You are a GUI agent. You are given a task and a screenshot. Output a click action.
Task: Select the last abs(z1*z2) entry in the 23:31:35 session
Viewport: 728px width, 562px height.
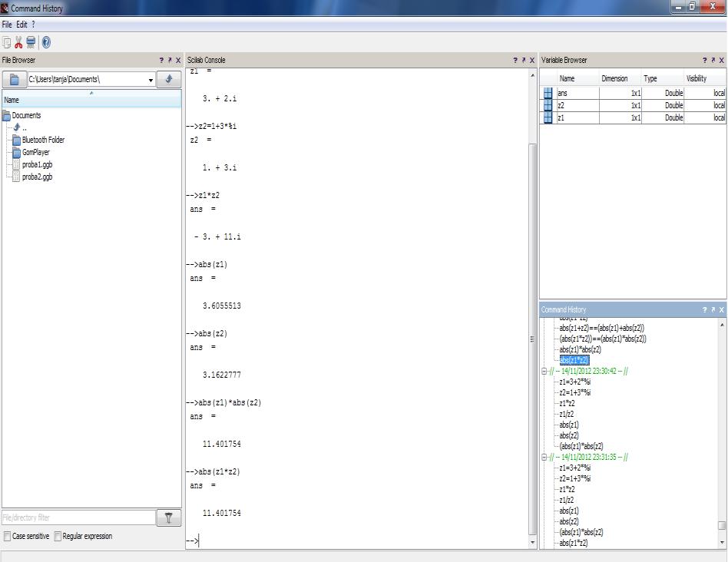[x=574, y=544]
